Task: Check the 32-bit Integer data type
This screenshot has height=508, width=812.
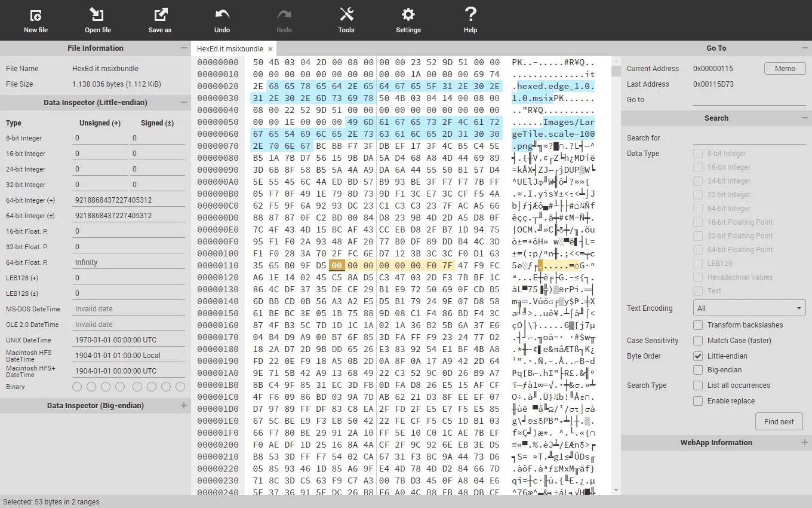Action: tap(697, 195)
